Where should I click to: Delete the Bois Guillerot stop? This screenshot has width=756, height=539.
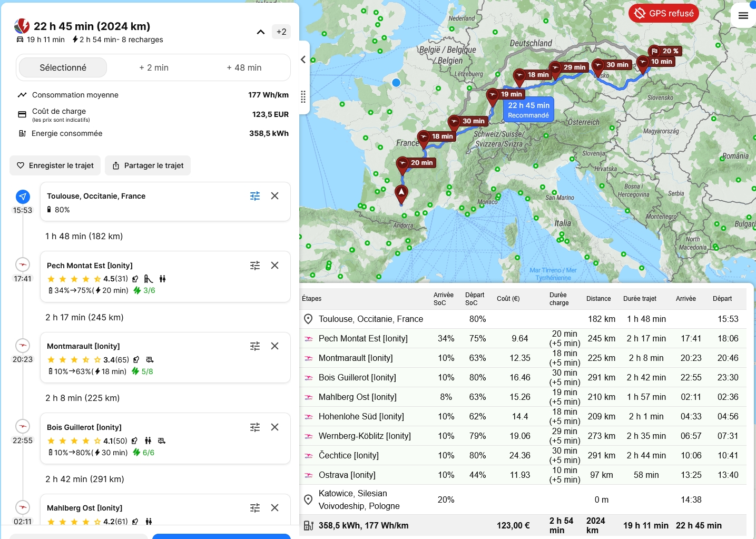tap(274, 427)
